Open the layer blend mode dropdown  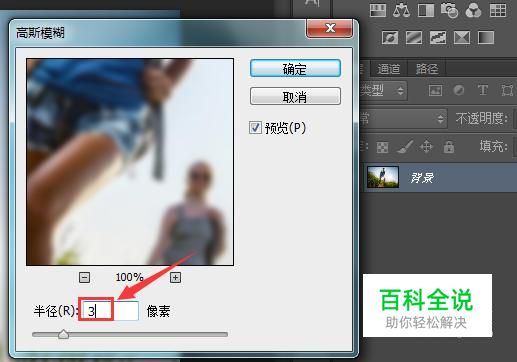pos(403,118)
